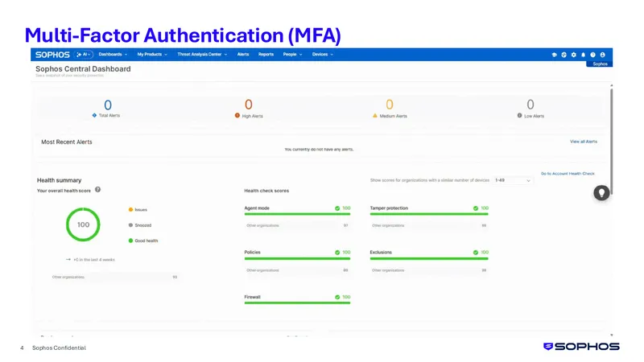Image resolution: width=644 pixels, height=362 pixels.
Task: Click the green Good health legend dot
Action: 130,241
